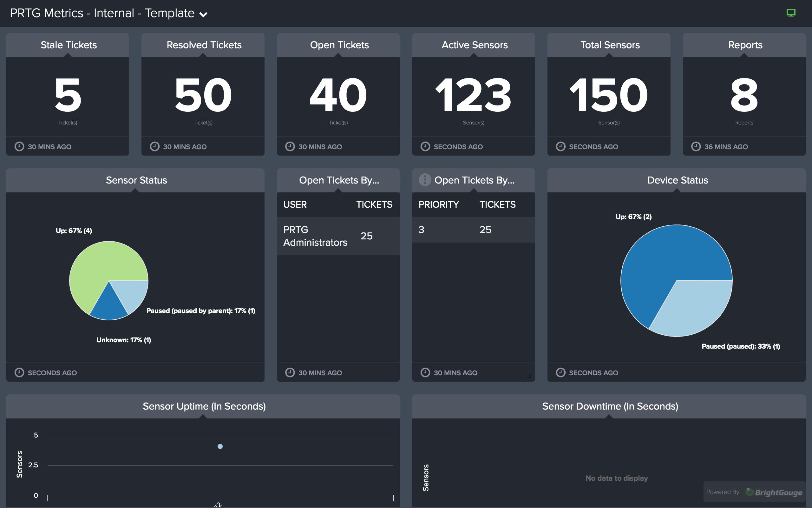The image size is (812, 508).
Task: Click the Sensor Status widget title
Action: (136, 180)
